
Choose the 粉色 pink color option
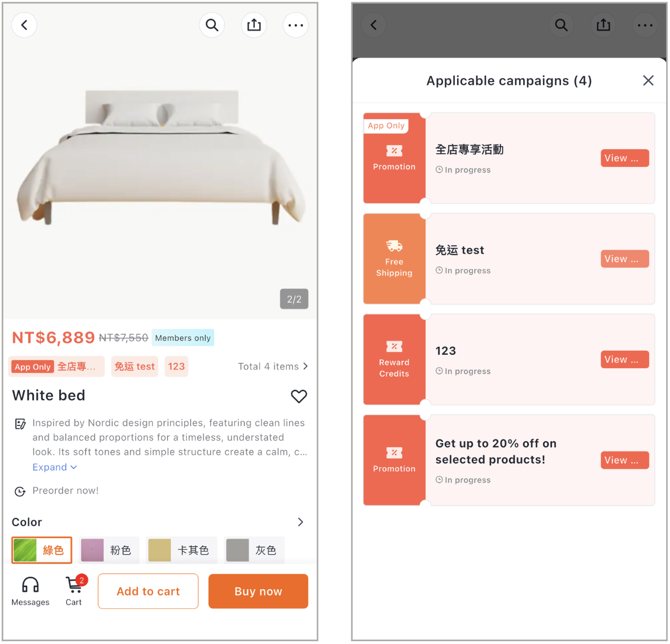pyautogui.click(x=109, y=550)
